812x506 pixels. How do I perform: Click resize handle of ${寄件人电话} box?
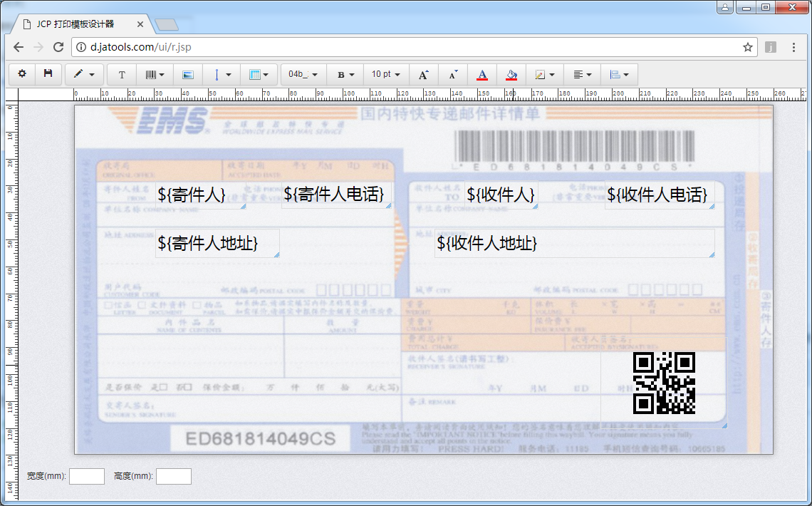coord(389,206)
